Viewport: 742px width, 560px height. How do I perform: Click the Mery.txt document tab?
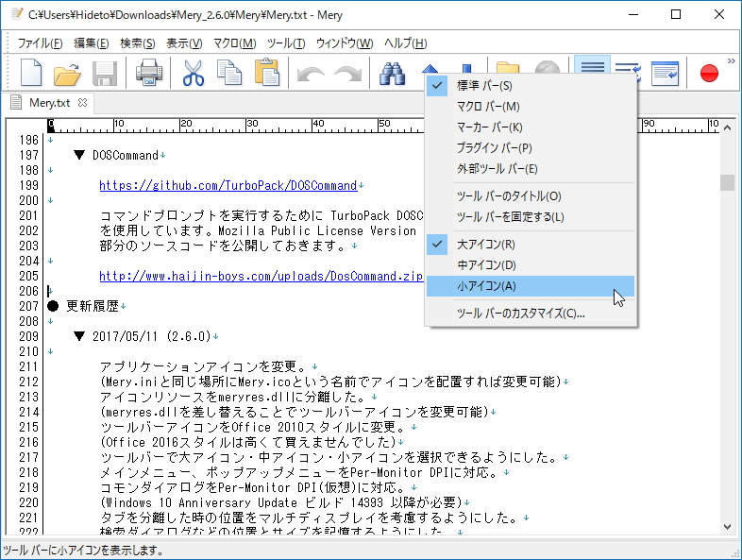(49, 103)
